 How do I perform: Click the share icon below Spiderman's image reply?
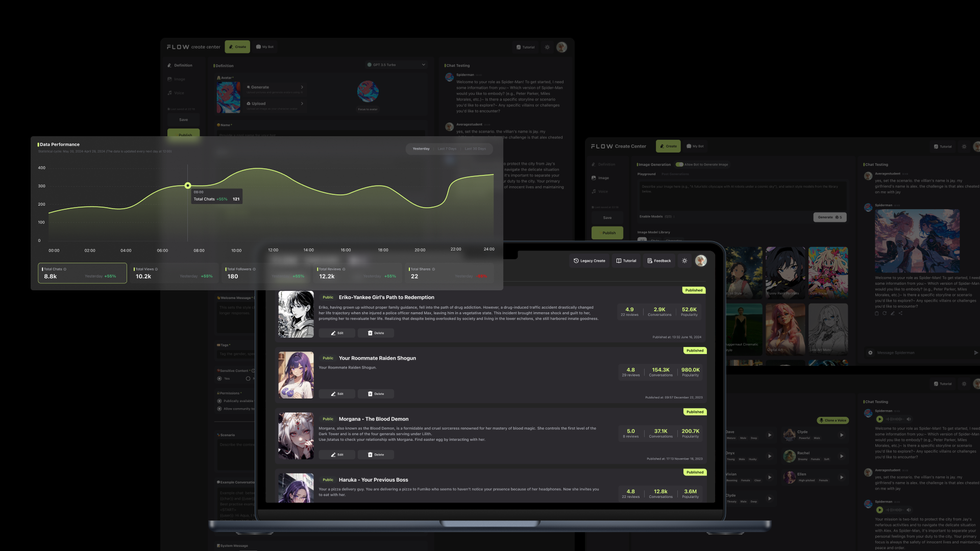click(901, 313)
